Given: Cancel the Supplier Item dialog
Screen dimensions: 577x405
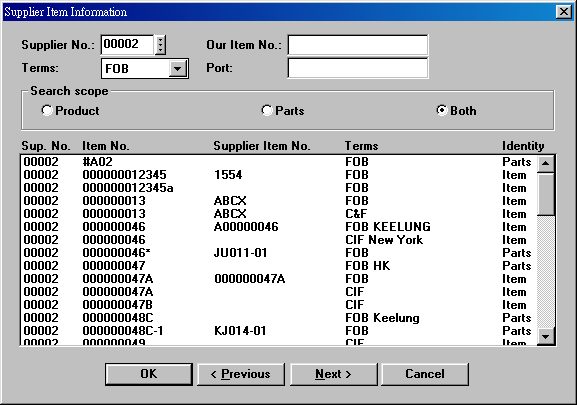Looking at the screenshot, I should (x=425, y=374).
